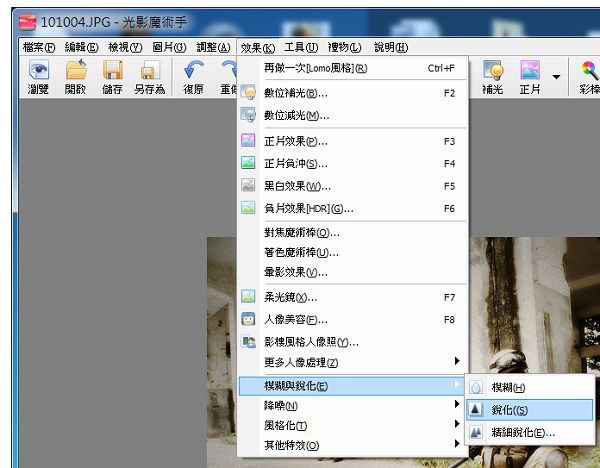Viewport: 600px width, 468px height.
Task: Open the 檢視(V) menu
Action: pyautogui.click(x=125, y=47)
